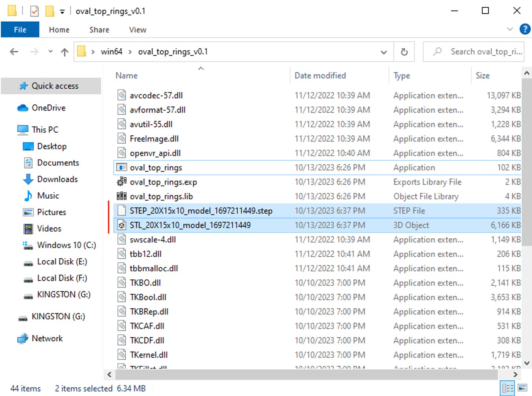Select the oval_top_rings application icon

click(121, 168)
